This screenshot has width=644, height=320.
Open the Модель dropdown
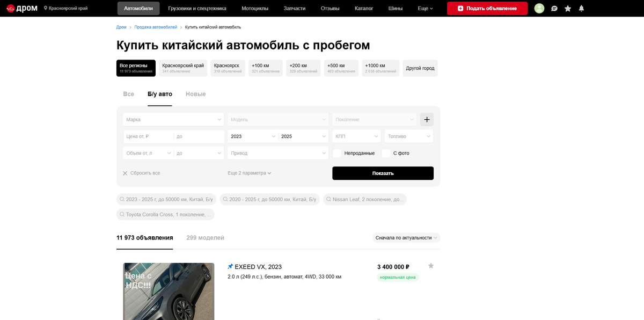(x=278, y=119)
